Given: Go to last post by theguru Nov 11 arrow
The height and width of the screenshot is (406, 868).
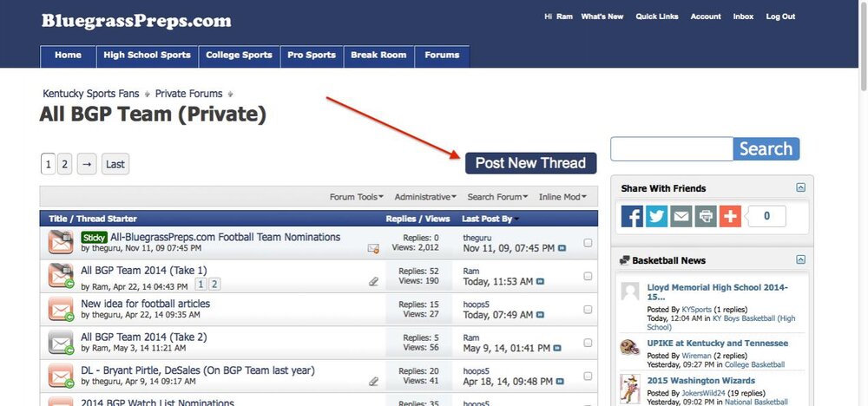Looking at the screenshot, I should [562, 248].
